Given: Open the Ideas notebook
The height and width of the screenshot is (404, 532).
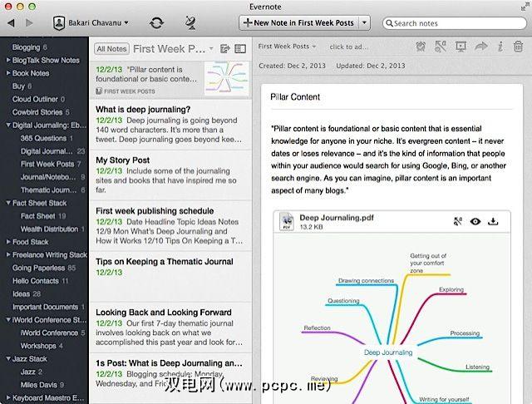Looking at the screenshot, I should [x=27, y=293].
